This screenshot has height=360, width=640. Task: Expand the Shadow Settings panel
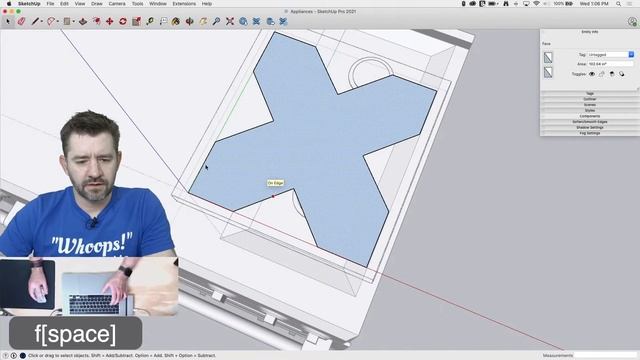pos(589,128)
